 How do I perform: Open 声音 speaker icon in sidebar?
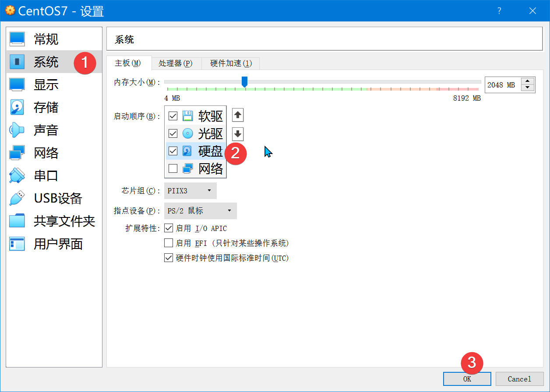click(18, 130)
